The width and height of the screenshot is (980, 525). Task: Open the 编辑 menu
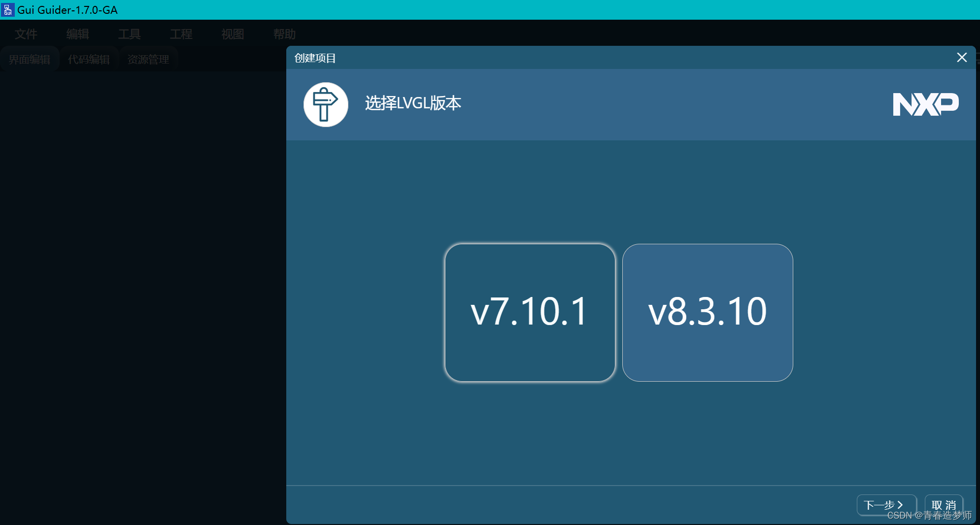(77, 34)
